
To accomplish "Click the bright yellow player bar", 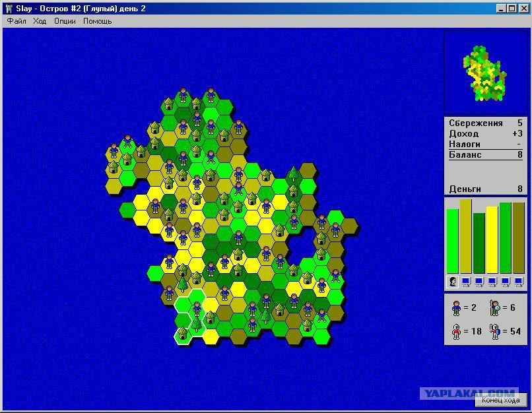I will point(492,239).
